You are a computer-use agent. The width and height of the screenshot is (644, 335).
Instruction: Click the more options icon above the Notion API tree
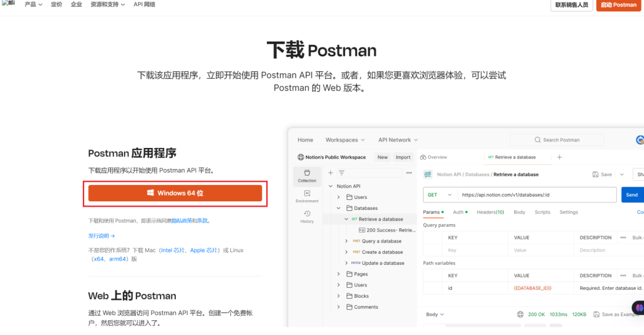pos(409,173)
